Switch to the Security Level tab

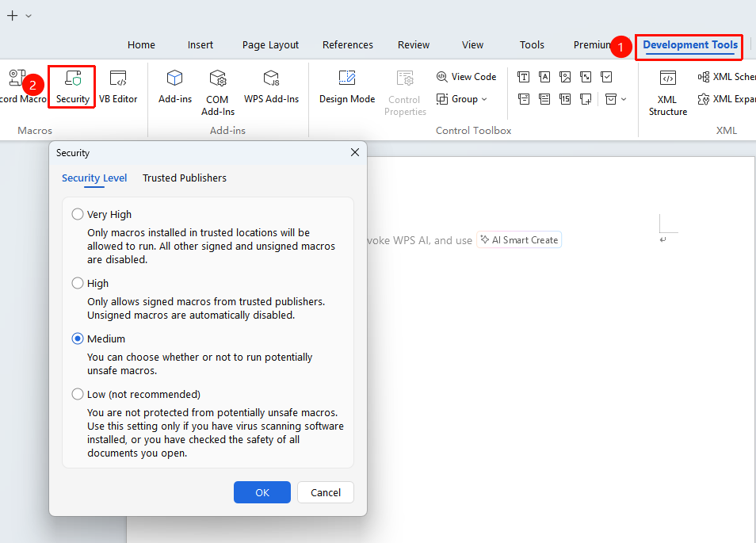click(x=94, y=178)
